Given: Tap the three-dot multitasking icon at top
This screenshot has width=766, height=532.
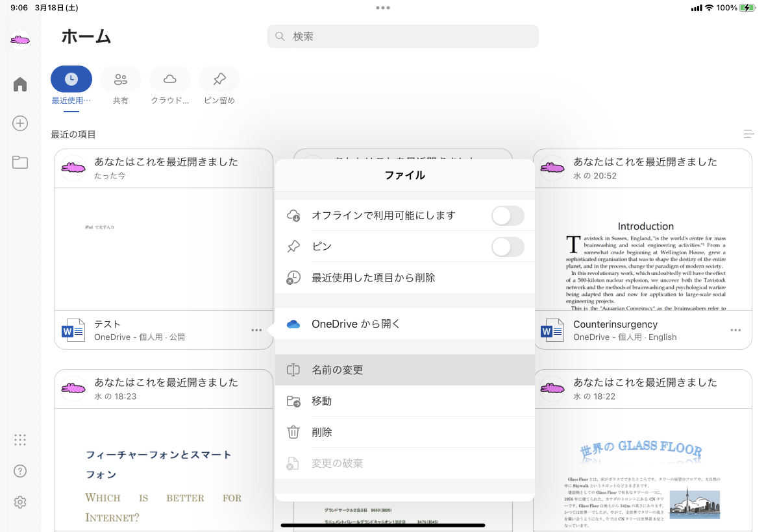Looking at the screenshot, I should (383, 8).
